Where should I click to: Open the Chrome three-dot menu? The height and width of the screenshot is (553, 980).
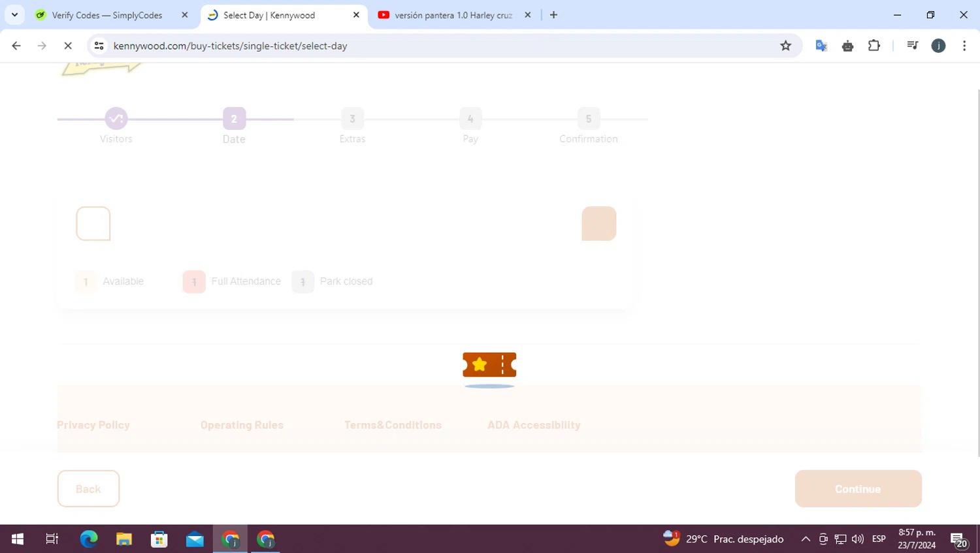click(x=964, y=46)
